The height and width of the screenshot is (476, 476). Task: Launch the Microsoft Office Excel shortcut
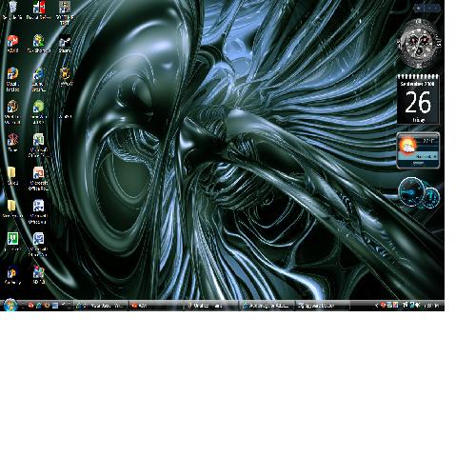click(x=39, y=145)
